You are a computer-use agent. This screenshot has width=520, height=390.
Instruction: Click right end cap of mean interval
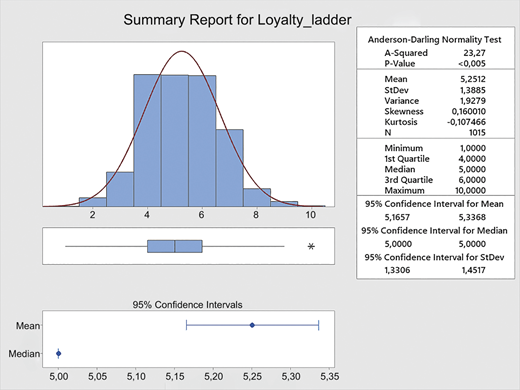click(x=319, y=325)
